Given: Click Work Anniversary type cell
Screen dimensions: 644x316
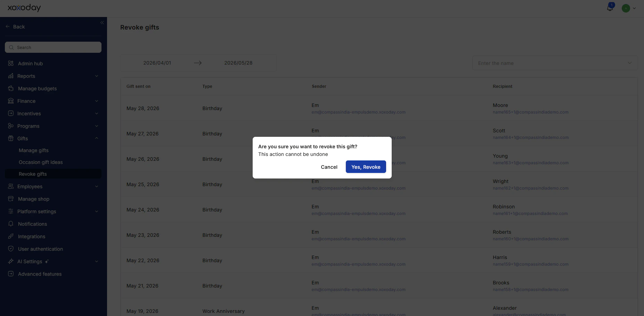Looking at the screenshot, I should (x=223, y=311).
